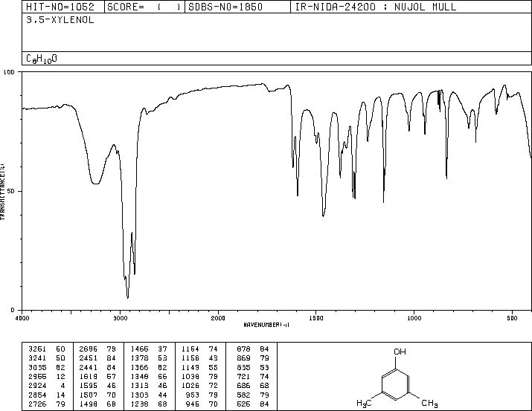
Task: Click the TRANSMITTANCE vertical axis title
Action: (x=2, y=192)
